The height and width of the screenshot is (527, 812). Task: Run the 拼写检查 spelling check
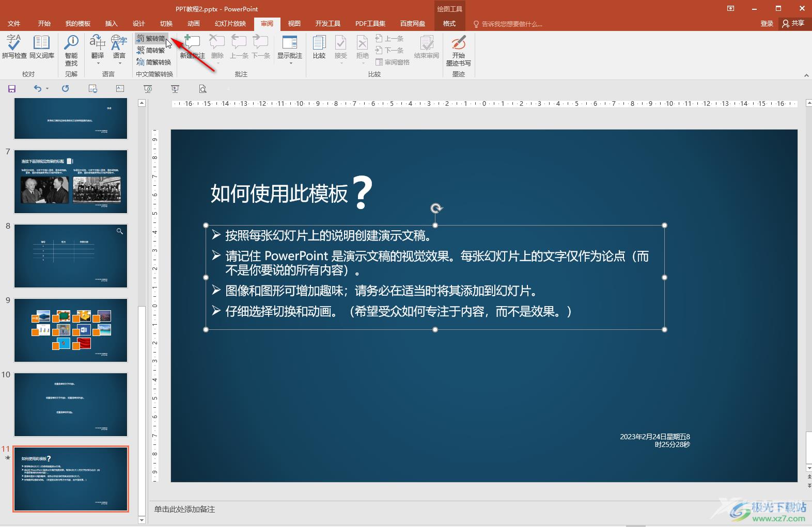[x=14, y=46]
